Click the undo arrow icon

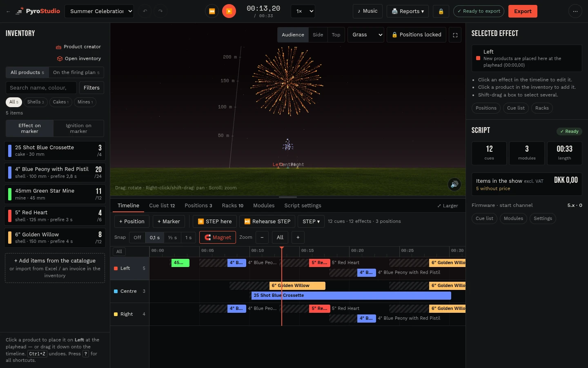pyautogui.click(x=145, y=11)
